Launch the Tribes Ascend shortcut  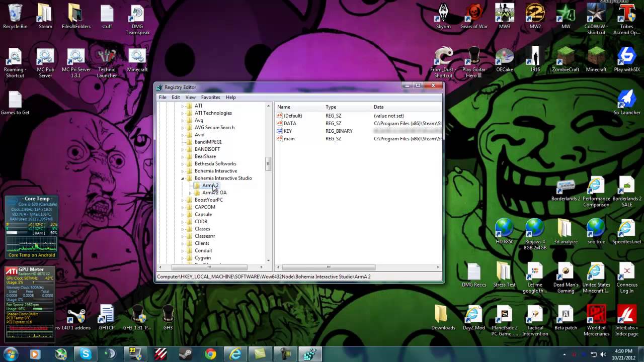tap(626, 20)
